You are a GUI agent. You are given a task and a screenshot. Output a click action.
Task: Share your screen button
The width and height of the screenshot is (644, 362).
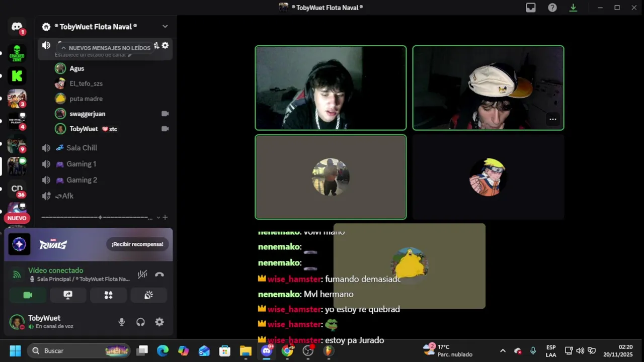68,295
